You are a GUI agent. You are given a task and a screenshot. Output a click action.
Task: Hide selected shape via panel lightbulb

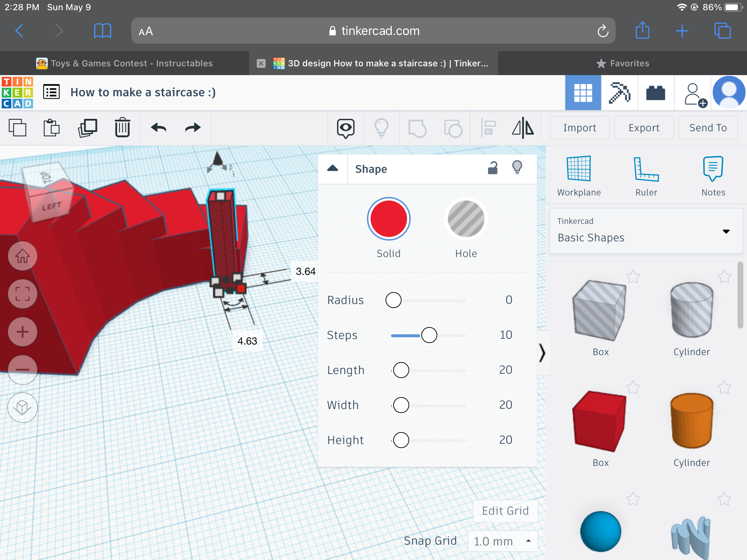click(x=517, y=168)
